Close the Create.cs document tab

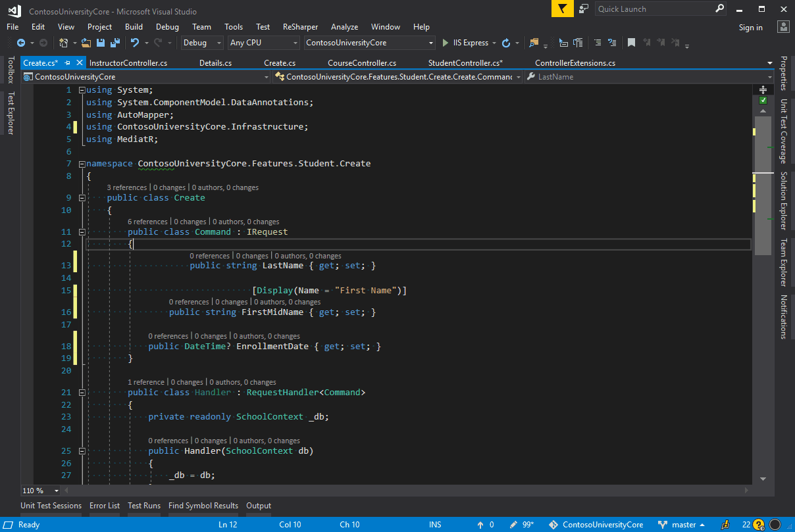click(x=80, y=63)
